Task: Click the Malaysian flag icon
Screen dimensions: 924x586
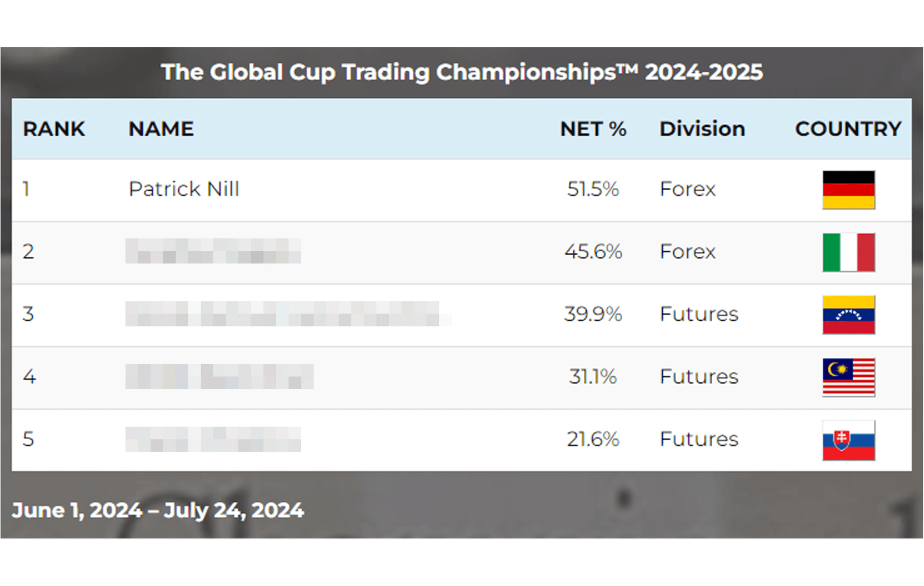Action: (x=848, y=377)
